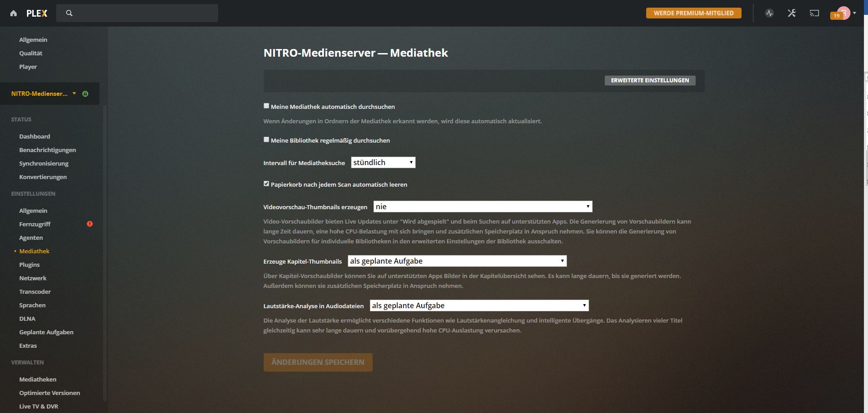Open Sprachen settings
Viewport: 868px width, 413px height.
(32, 305)
